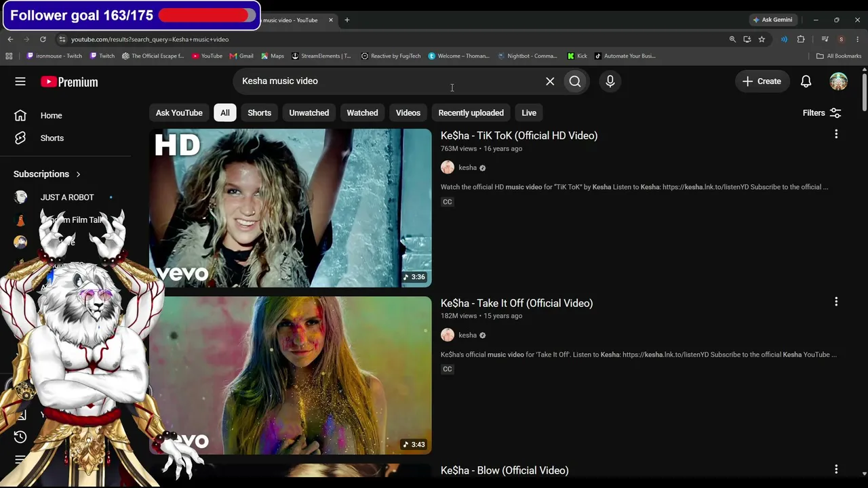Filter results to Videos
The image size is (868, 488).
[x=408, y=113]
